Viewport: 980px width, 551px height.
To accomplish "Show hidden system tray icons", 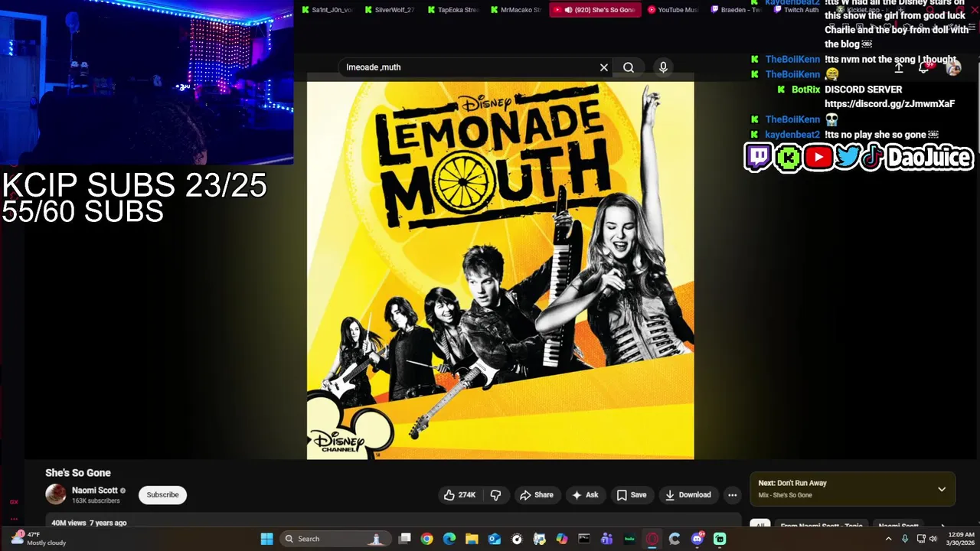I will coord(888,539).
